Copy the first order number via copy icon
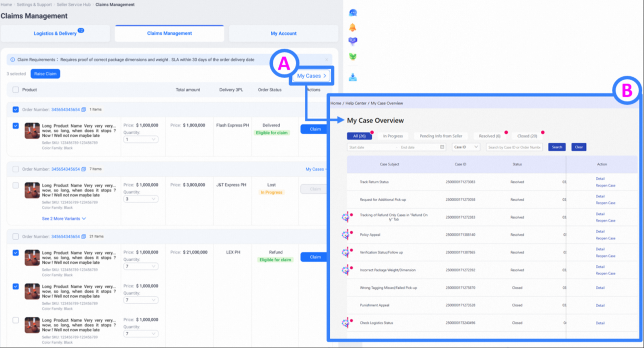The width and height of the screenshot is (644, 348). tap(84, 110)
